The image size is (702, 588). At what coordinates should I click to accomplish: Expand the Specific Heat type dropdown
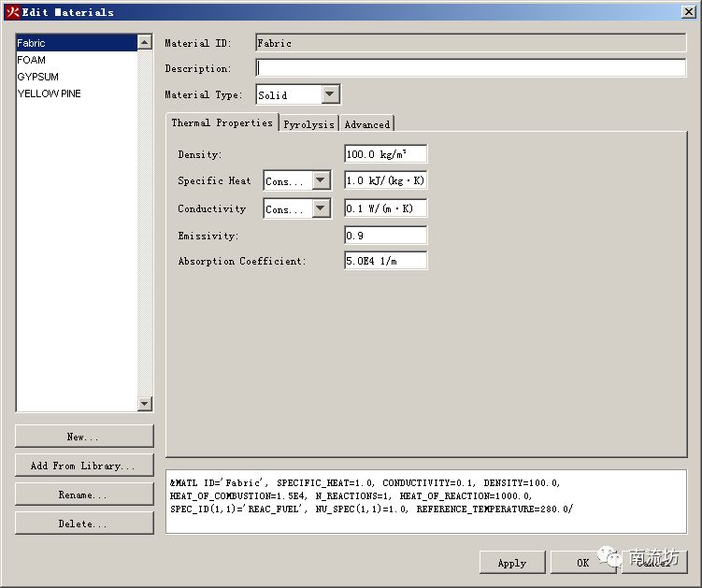point(321,180)
